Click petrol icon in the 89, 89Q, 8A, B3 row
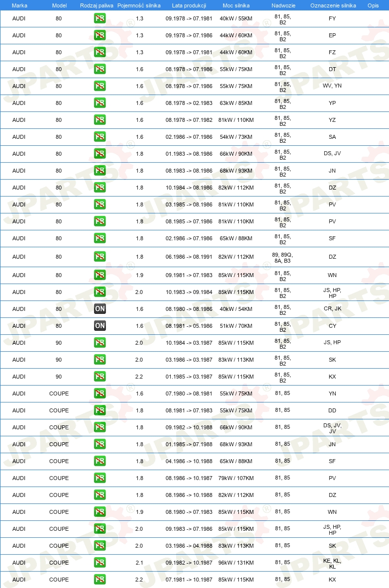This screenshot has width=389, height=588. (100, 257)
